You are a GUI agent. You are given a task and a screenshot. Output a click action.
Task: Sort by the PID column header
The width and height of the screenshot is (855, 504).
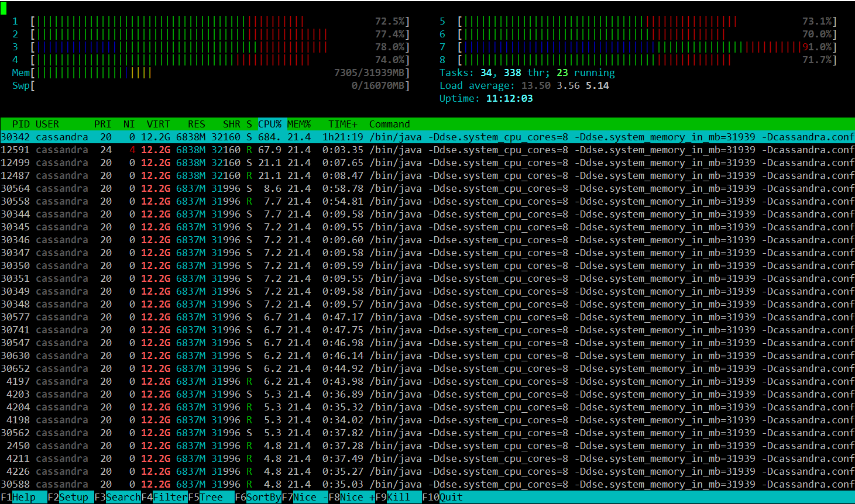(21, 124)
